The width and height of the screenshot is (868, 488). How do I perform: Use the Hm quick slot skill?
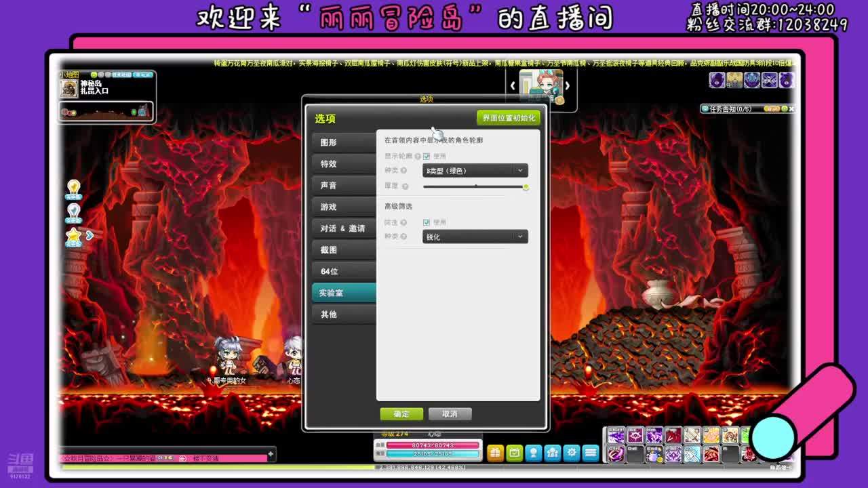point(654,435)
